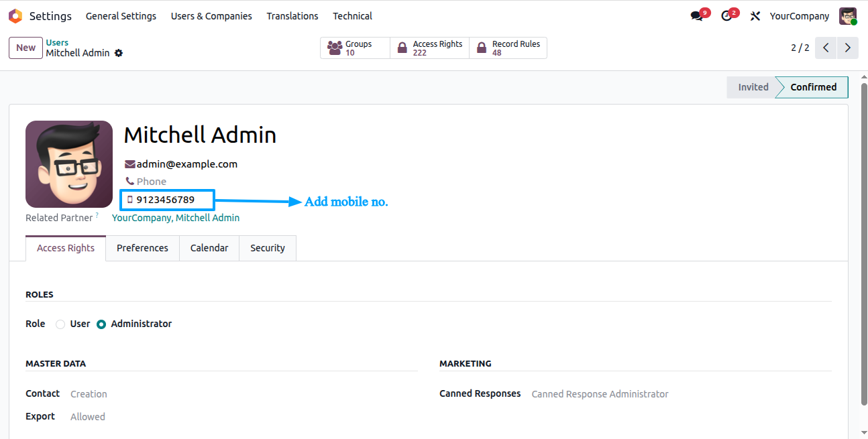
Task: Open the Technical menu
Action: click(x=352, y=16)
